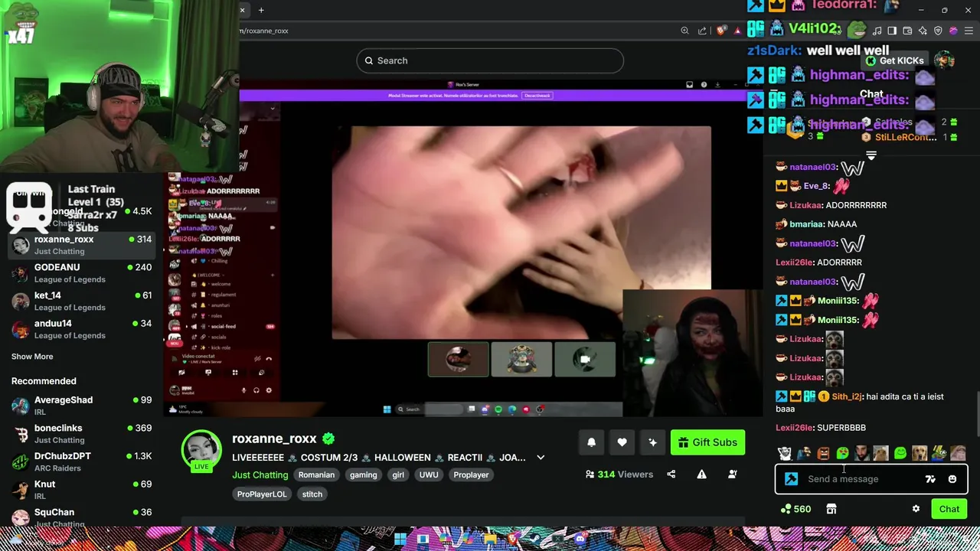Click the Get KICKs button
Image resolution: width=980 pixels, height=551 pixels.
894,60
